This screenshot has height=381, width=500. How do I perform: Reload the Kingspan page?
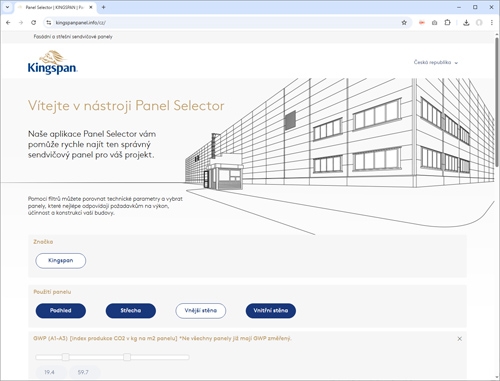33,23
